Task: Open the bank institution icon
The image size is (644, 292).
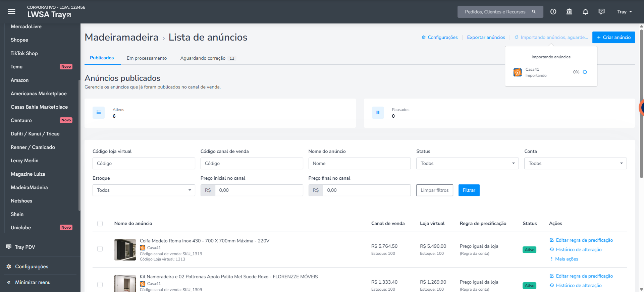Action: (569, 12)
